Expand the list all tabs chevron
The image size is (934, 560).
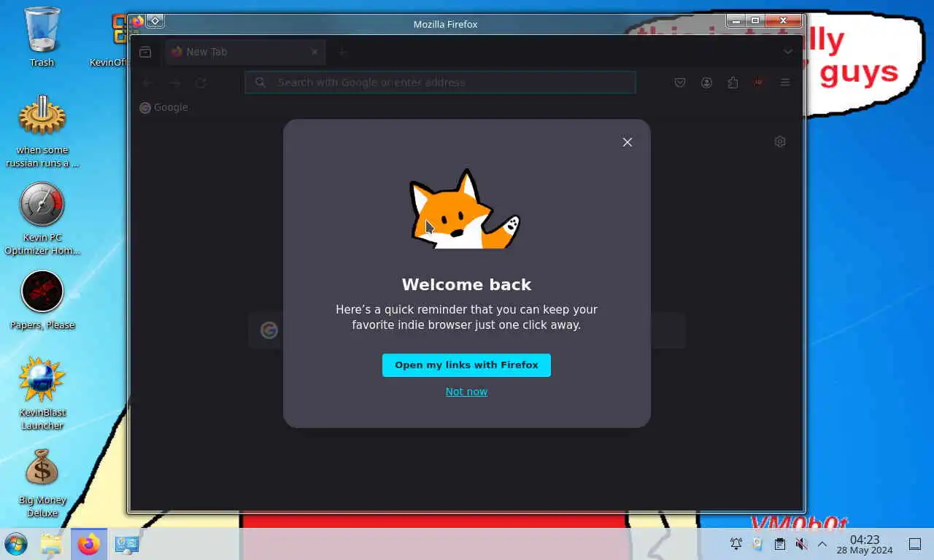[x=788, y=52]
